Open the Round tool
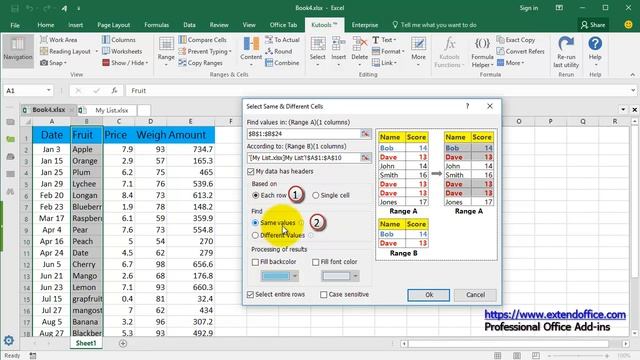Screen dimensions: 640x360 click(x=278, y=51)
